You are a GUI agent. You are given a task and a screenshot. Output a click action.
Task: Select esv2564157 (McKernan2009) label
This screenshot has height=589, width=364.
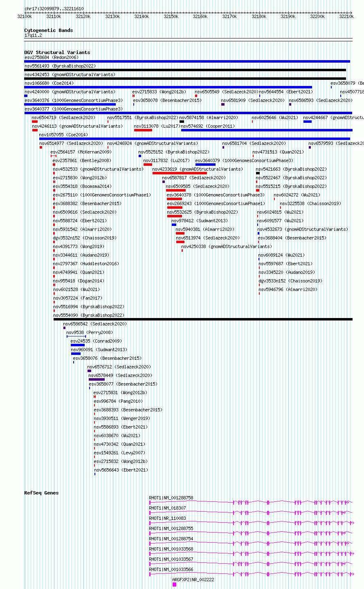pos(81,152)
